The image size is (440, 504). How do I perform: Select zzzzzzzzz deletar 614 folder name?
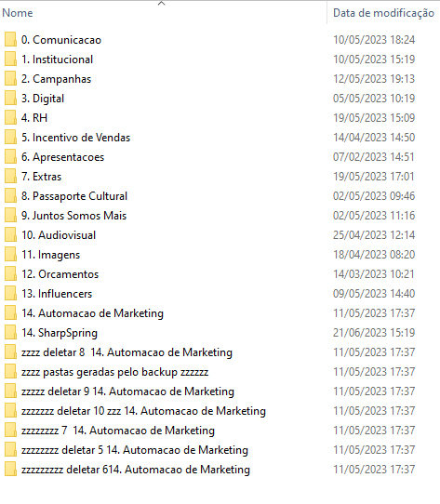136,470
